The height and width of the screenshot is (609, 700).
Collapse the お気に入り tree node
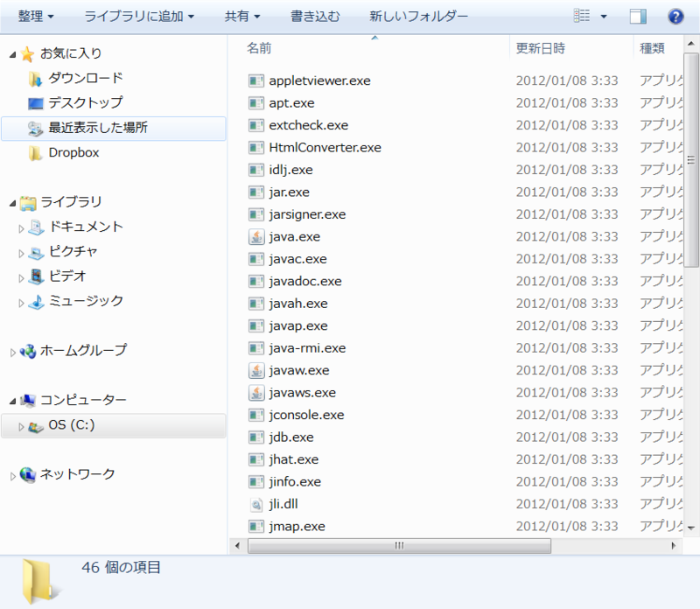pyautogui.click(x=13, y=54)
